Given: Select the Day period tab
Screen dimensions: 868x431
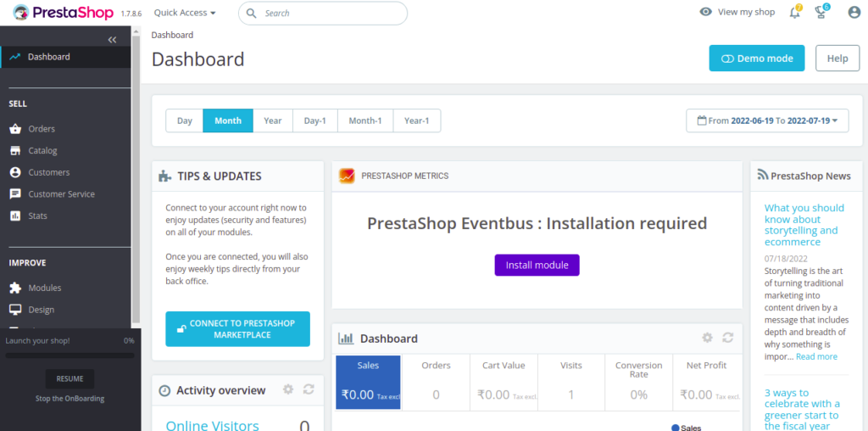Looking at the screenshot, I should (x=184, y=120).
